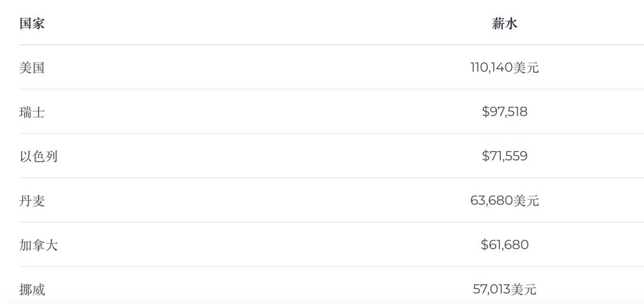The height and width of the screenshot is (304, 644).
Task: Select the 以色列 country cell
Action: pyautogui.click(x=38, y=156)
